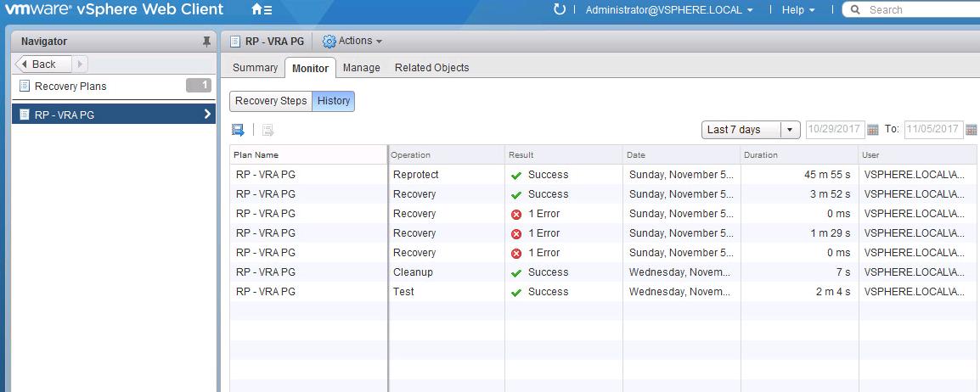Click the Back button in Navigator
The image size is (980, 392).
pos(44,64)
